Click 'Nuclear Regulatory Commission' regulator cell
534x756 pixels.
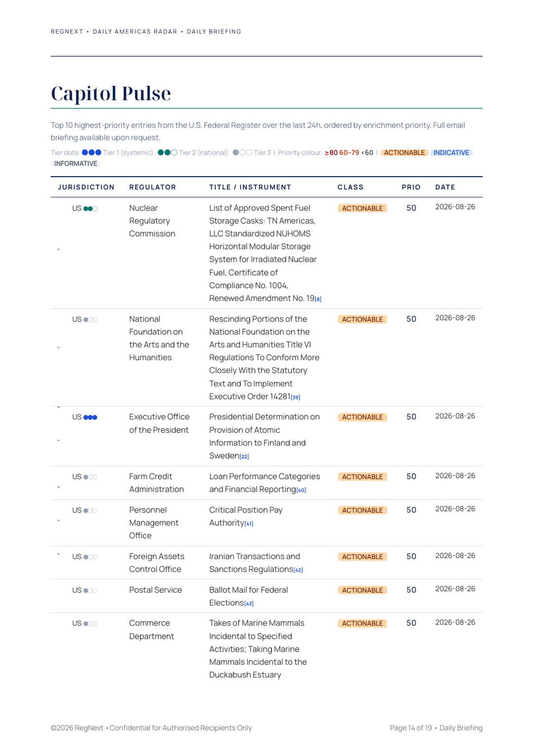pos(152,221)
